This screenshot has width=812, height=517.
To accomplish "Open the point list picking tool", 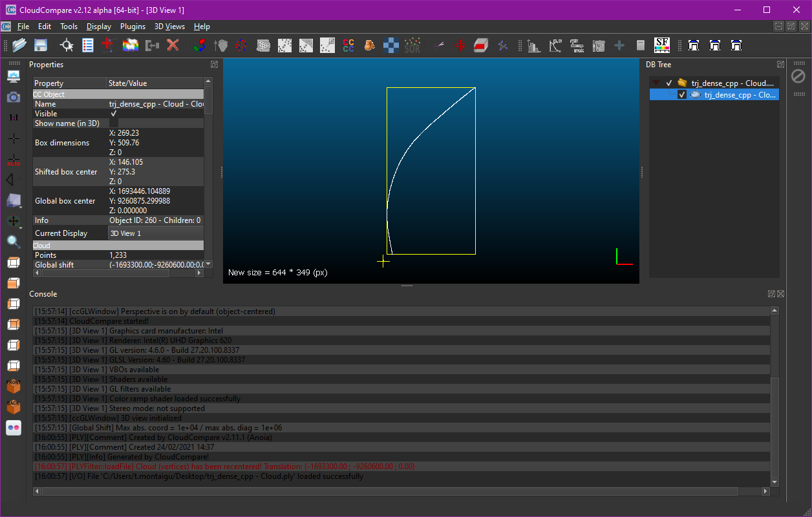I will [x=88, y=45].
